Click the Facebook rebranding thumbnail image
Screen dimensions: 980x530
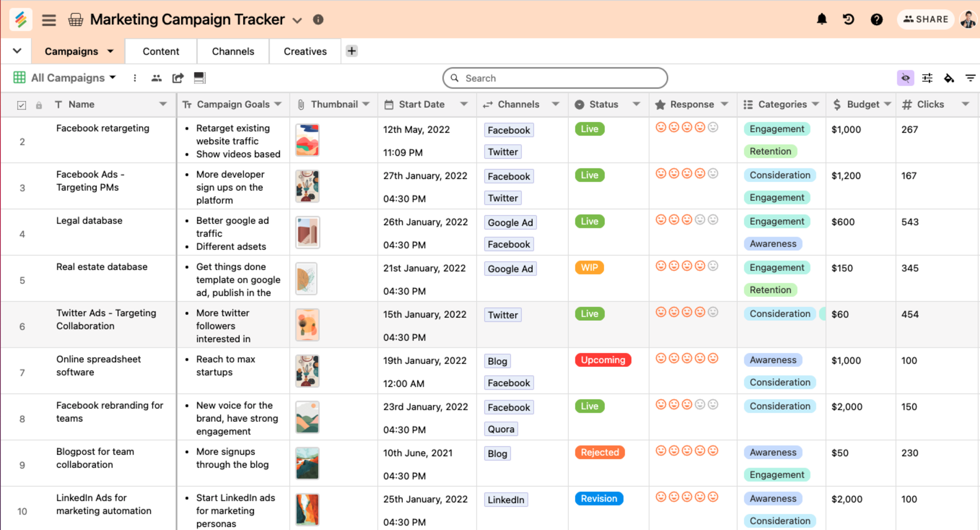(307, 417)
